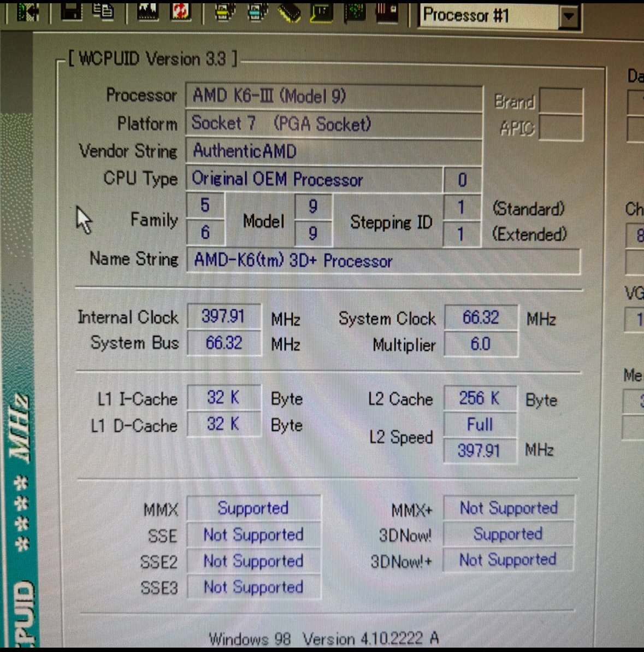Click the Windows 98 Version 4.10.2222 A text
The image size is (644, 652).
click(x=324, y=638)
